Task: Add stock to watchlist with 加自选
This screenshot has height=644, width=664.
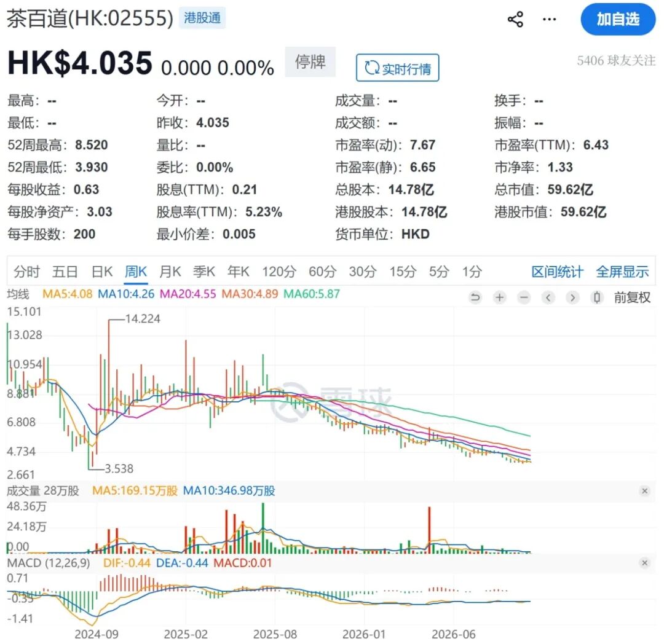Action: click(618, 20)
